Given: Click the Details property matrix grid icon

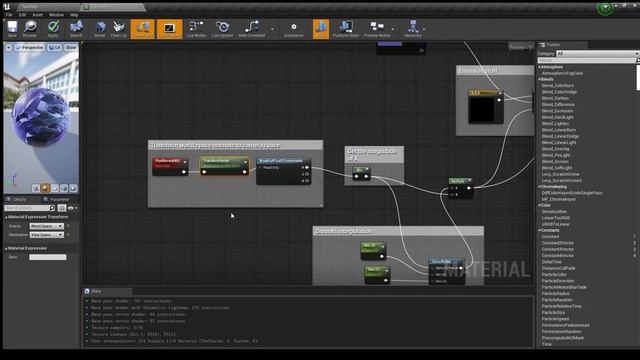Looking at the screenshot, I should [62, 208].
